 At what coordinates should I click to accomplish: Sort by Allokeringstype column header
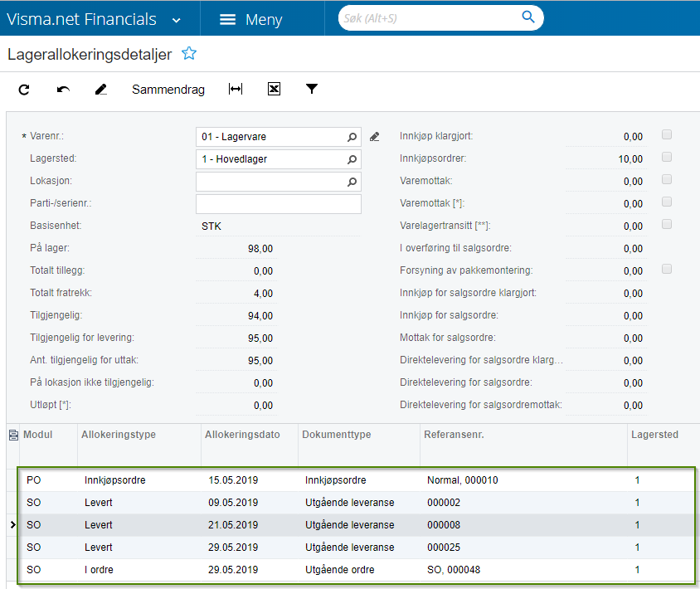[x=119, y=435]
